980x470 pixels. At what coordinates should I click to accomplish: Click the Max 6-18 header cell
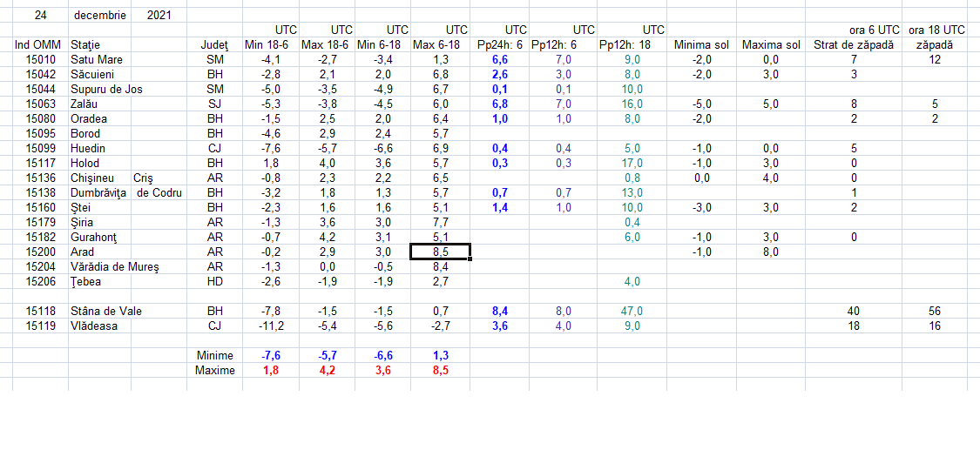[440, 45]
